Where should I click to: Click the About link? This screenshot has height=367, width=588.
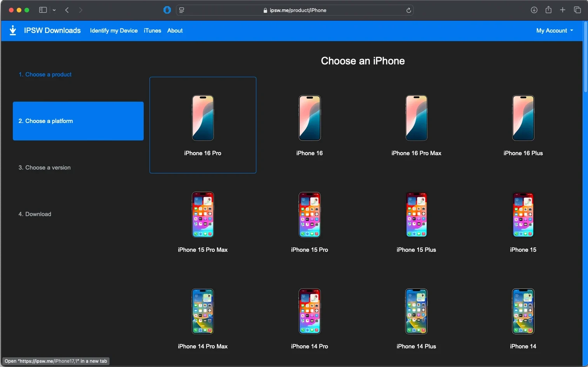(x=174, y=31)
